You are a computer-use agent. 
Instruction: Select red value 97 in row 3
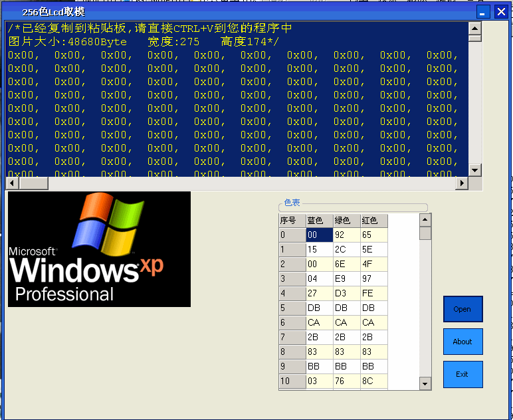click(374, 278)
